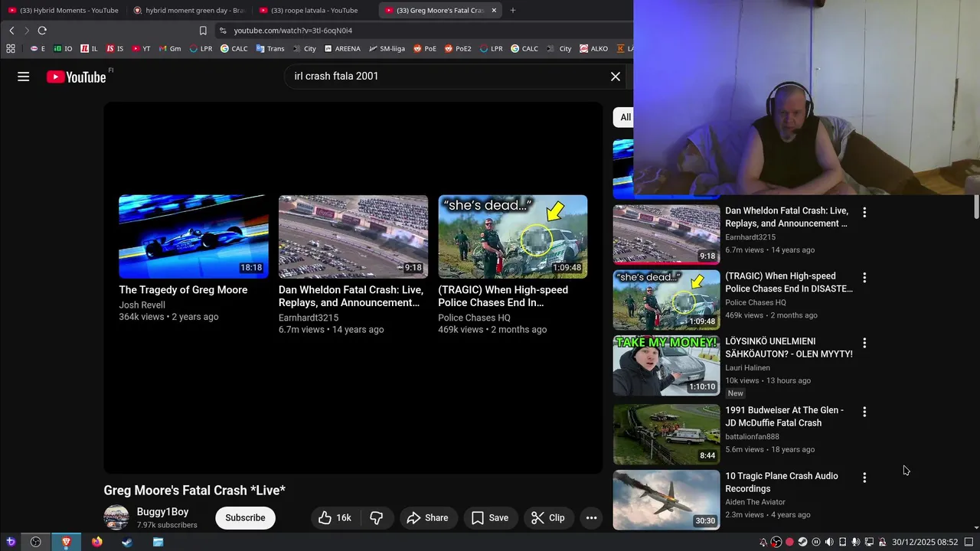Open menu for Dan Wheldon sidebar video
This screenshot has height=551, width=980.
click(864, 212)
